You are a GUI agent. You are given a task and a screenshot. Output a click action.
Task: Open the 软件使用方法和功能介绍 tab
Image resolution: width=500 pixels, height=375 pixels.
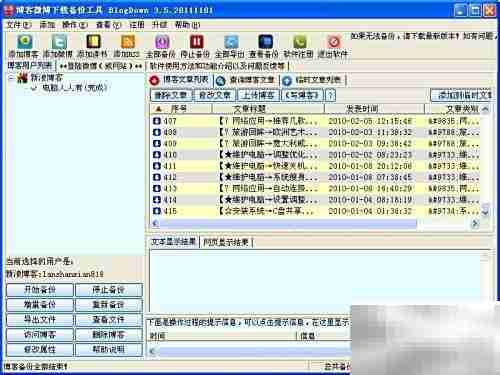[217, 66]
